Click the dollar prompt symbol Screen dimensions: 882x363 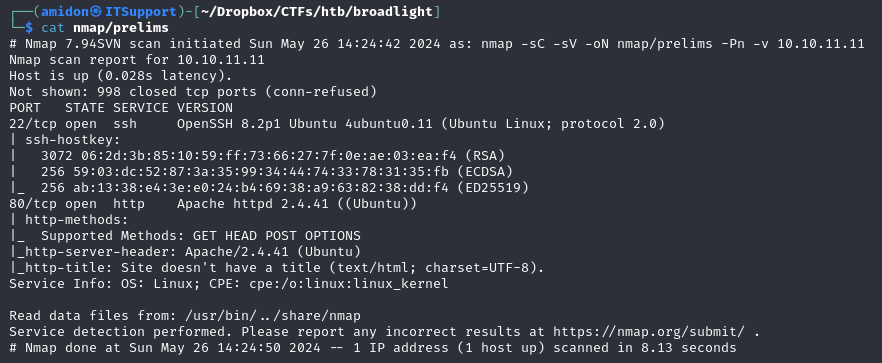click(29, 28)
